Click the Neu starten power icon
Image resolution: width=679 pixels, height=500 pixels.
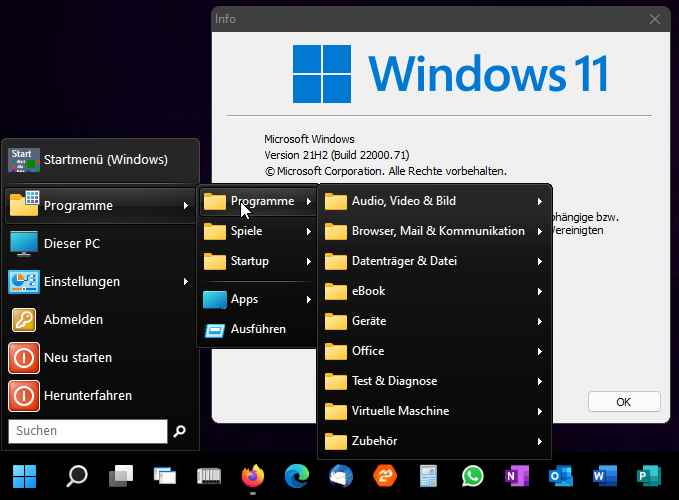tap(24, 358)
